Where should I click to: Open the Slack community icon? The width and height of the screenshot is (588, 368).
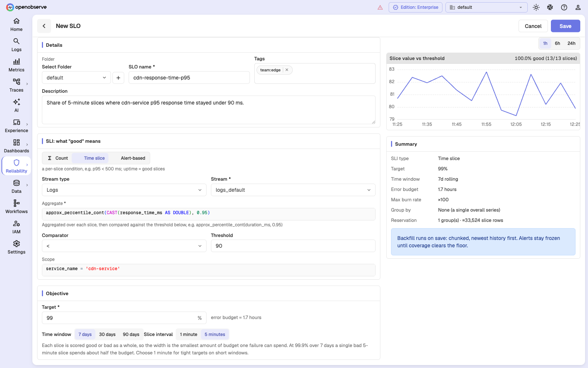[x=550, y=7]
